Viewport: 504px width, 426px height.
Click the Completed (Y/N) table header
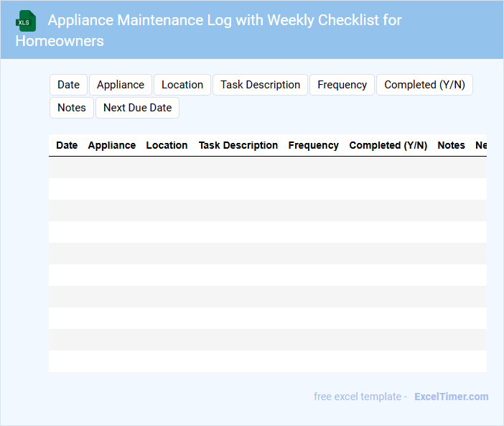click(388, 145)
